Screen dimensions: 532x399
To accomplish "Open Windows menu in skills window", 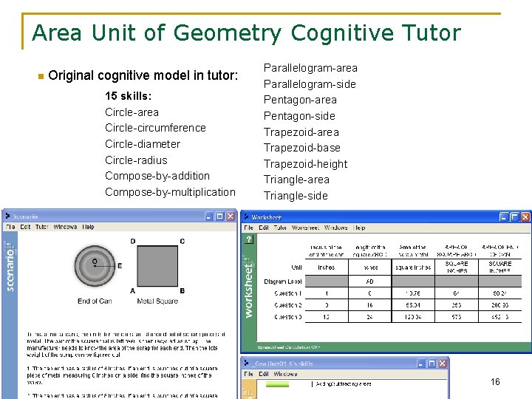I will (285, 374).
